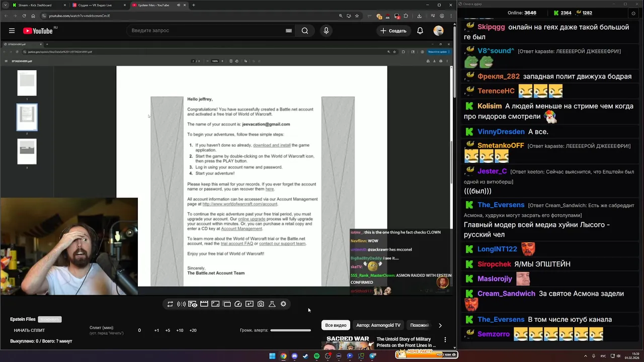Open Chrome home page button

[33, 16]
